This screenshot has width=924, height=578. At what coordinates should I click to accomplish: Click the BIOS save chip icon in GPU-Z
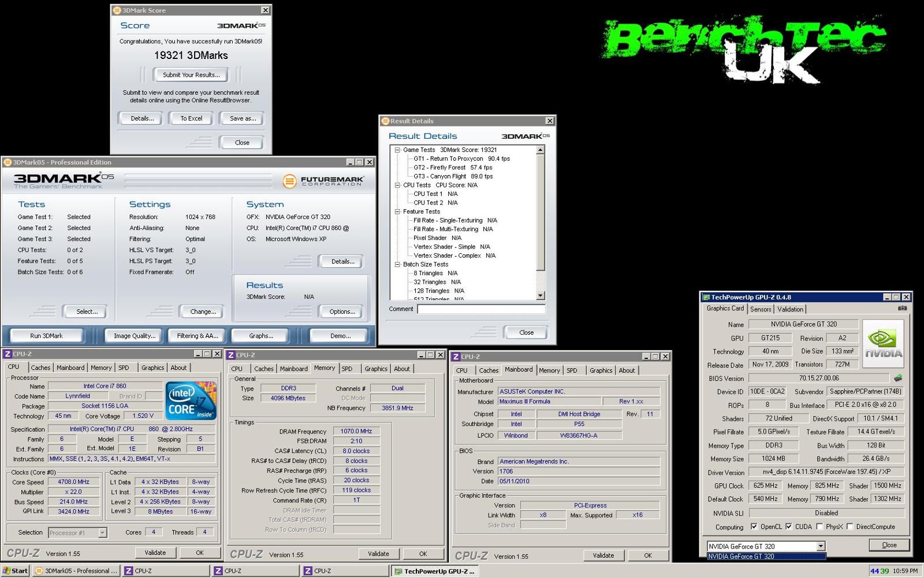tap(897, 378)
